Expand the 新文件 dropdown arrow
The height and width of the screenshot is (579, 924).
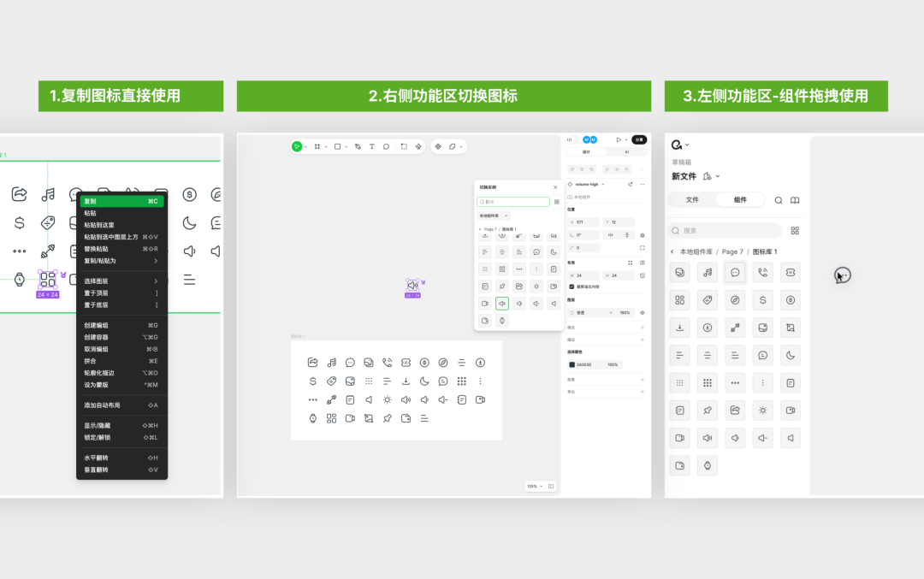[x=718, y=176]
